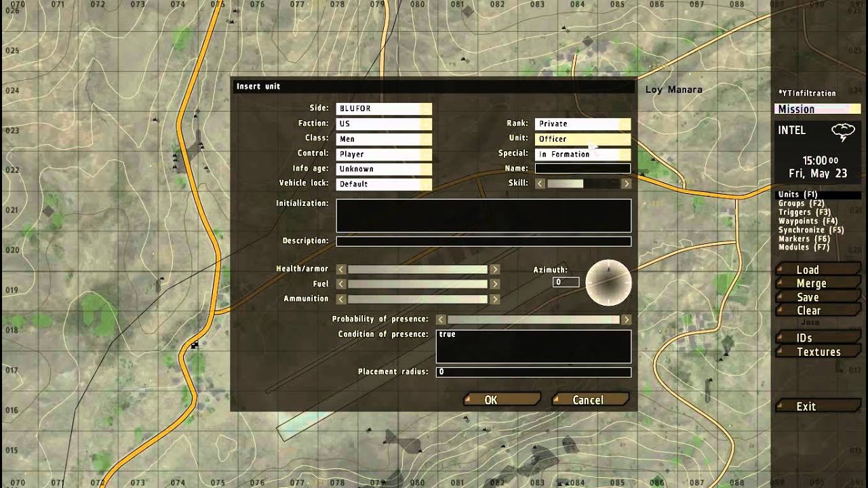
Task: Click the Skill slider's right arrow
Action: 626,183
